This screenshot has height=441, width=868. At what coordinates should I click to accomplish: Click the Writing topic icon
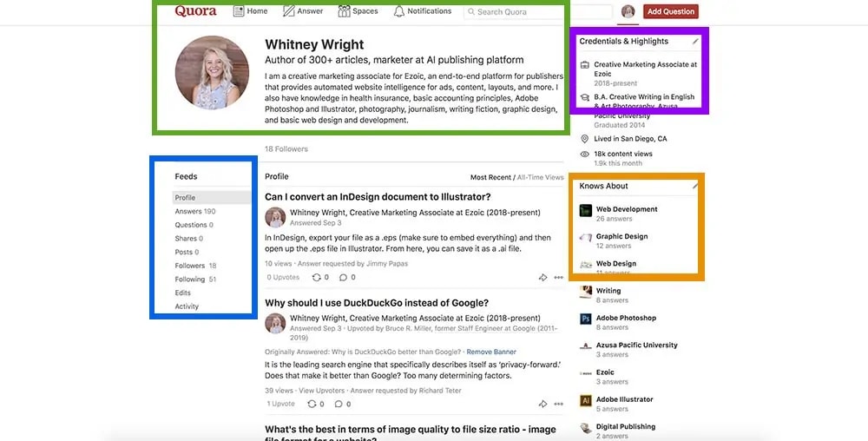[586, 292]
